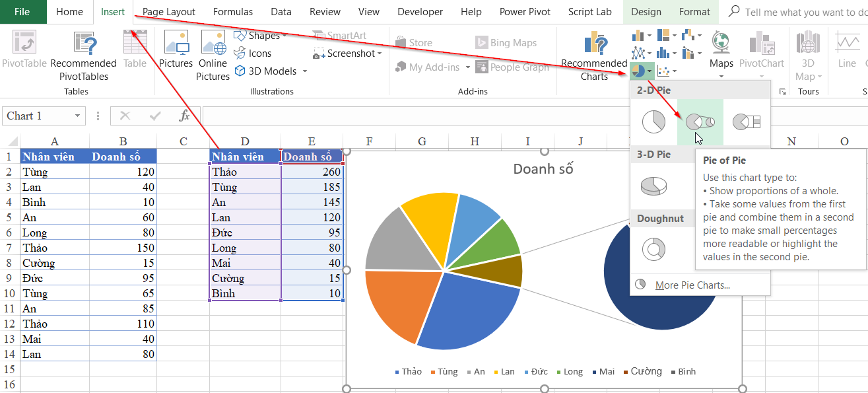Image resolution: width=868 pixels, height=393 pixels.
Task: Click the Bing Maps add-in
Action: coord(506,43)
